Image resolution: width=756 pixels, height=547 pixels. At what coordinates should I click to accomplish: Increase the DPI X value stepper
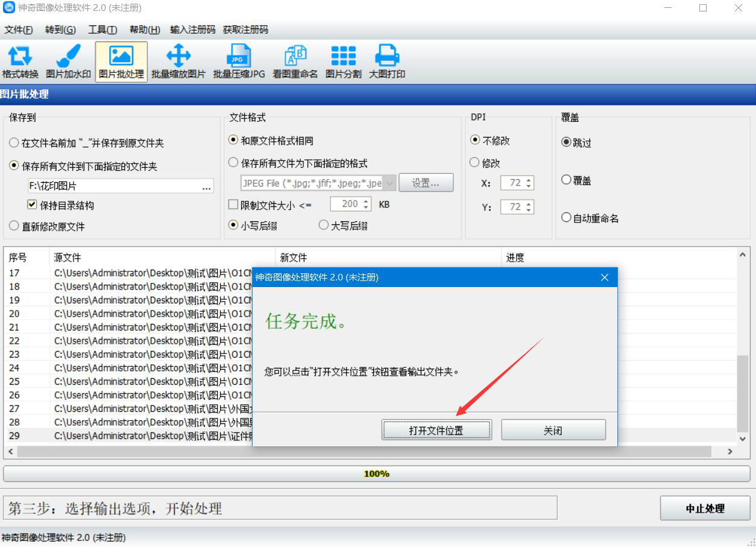pos(529,180)
